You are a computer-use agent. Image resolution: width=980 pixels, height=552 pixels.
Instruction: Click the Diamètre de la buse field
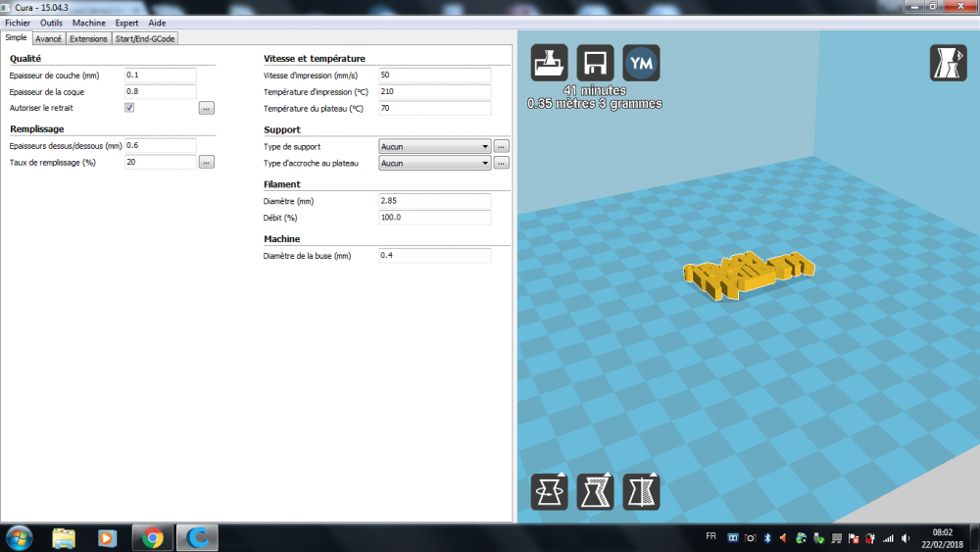pos(434,255)
